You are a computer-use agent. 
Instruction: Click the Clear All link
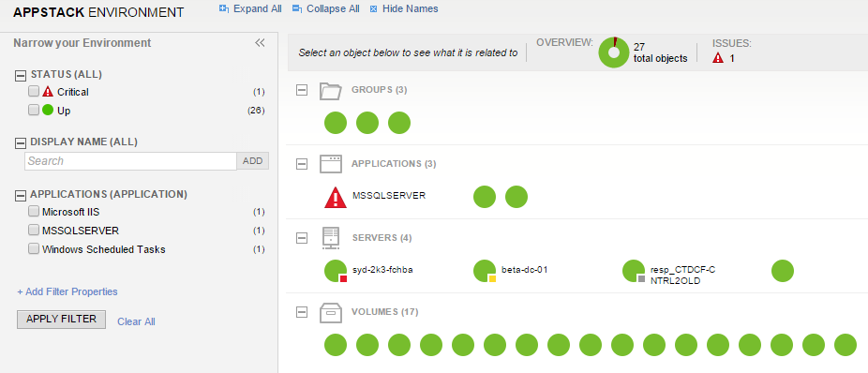pos(136,321)
